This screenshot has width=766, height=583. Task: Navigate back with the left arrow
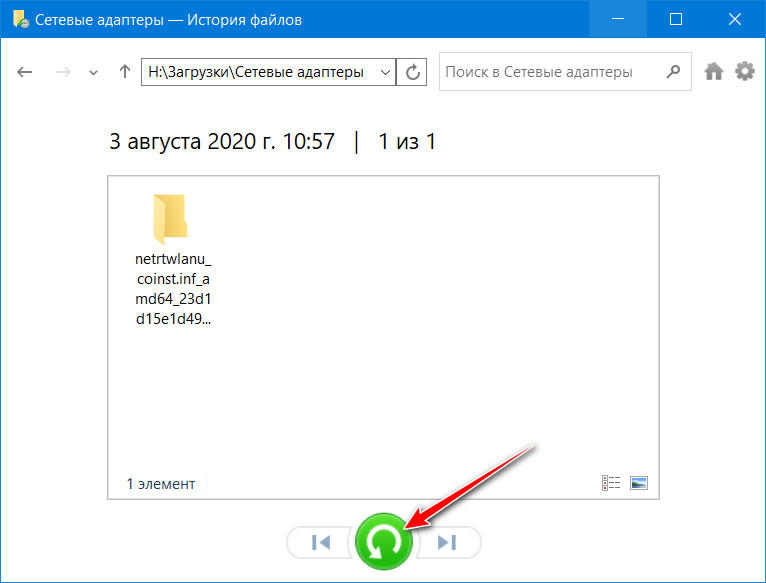tap(24, 72)
